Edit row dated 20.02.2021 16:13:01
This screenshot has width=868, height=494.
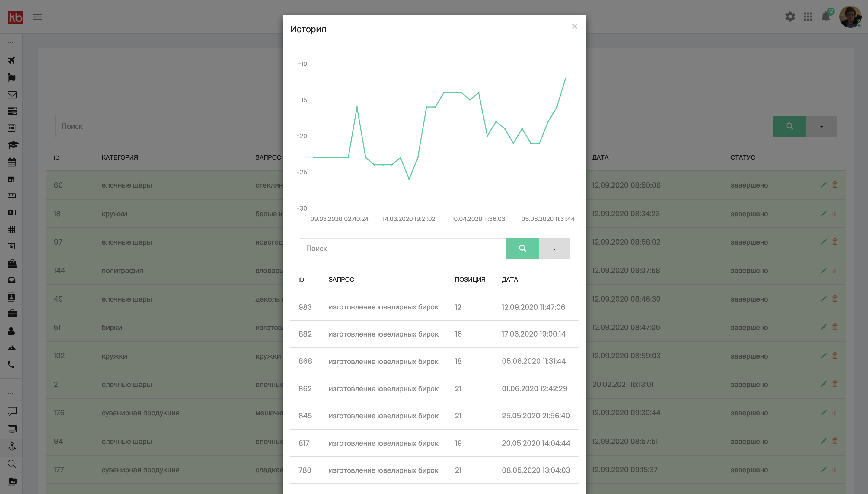824,384
